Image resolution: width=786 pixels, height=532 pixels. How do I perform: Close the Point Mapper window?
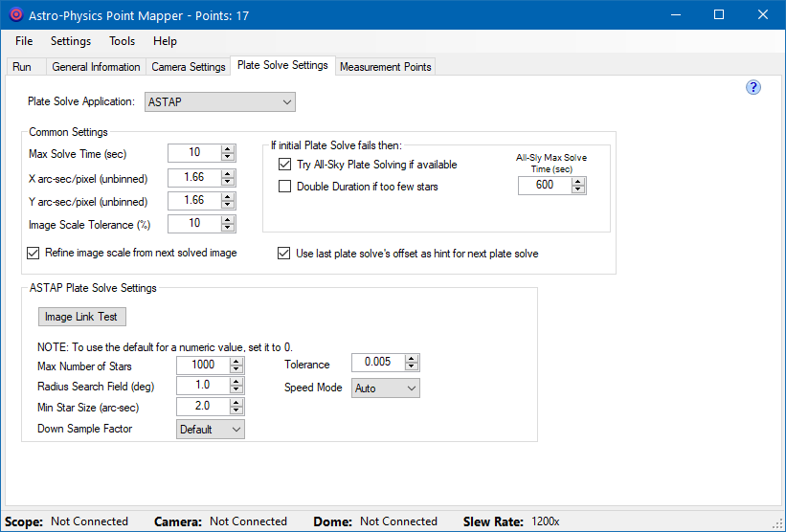763,14
